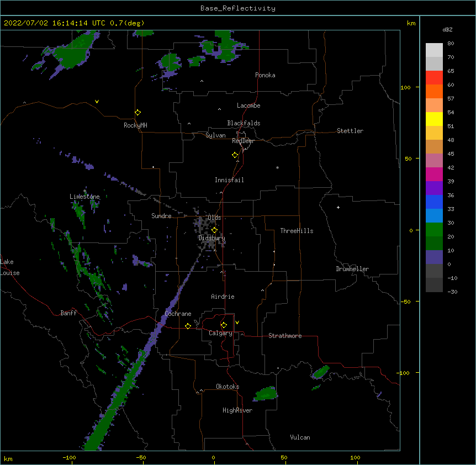Click the Airdrie label
Image resolution: width=476 pixels, height=465 pixels.
(223, 297)
